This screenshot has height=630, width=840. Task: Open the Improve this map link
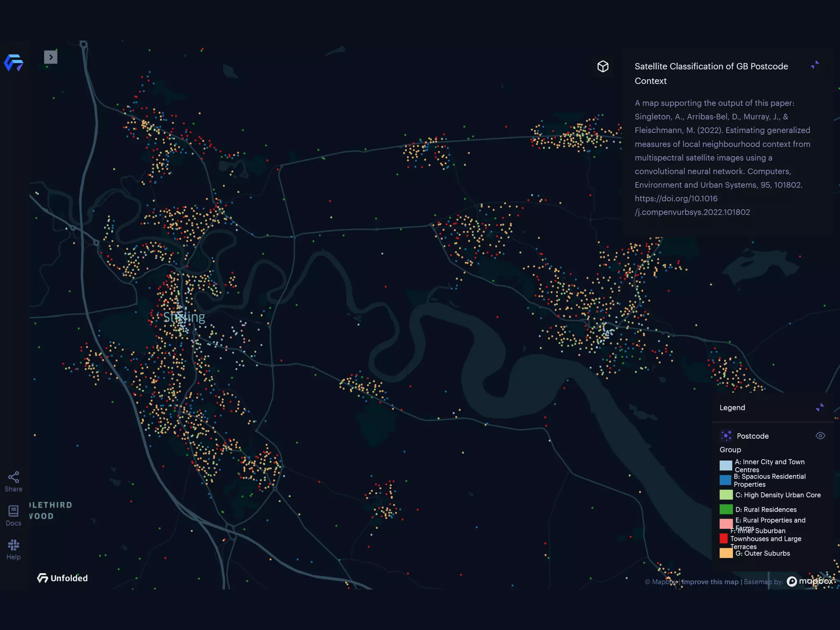[x=710, y=582]
